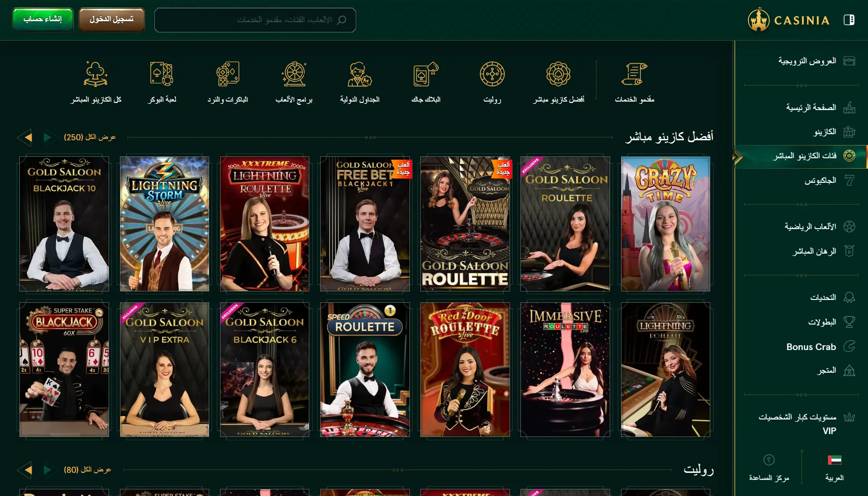The image size is (868, 496).
Task: Open the Crazy Time game thumbnail
Action: coord(665,224)
